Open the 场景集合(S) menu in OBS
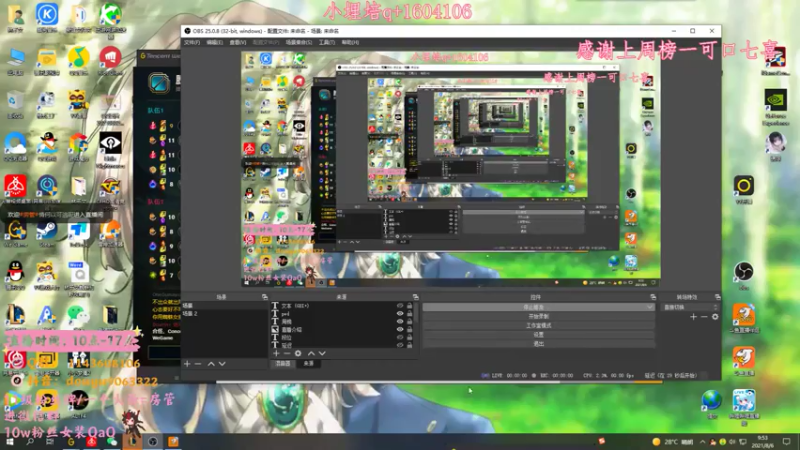The image size is (800, 450). 298,42
